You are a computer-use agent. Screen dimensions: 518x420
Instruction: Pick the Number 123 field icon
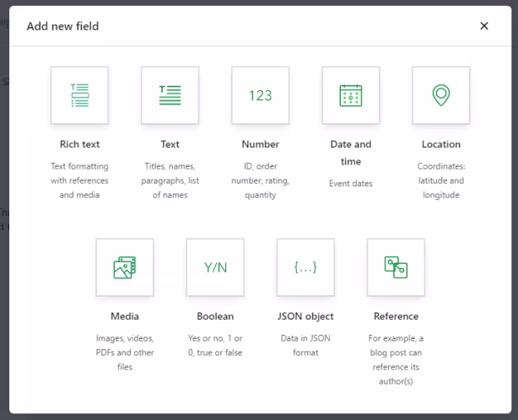tap(261, 95)
